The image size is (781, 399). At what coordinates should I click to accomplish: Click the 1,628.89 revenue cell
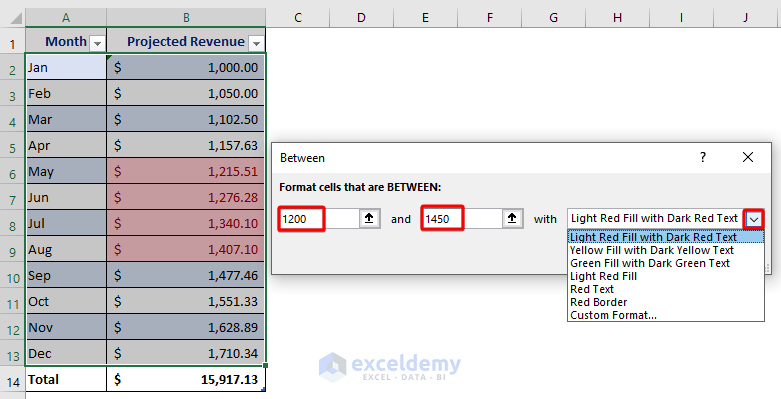pyautogui.click(x=186, y=327)
